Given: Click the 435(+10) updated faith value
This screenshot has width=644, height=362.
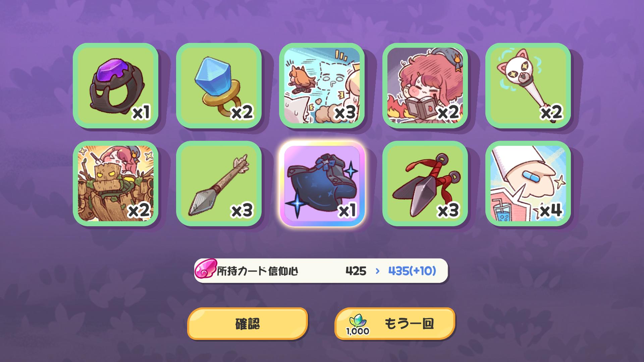Looking at the screenshot, I should pyautogui.click(x=412, y=270).
